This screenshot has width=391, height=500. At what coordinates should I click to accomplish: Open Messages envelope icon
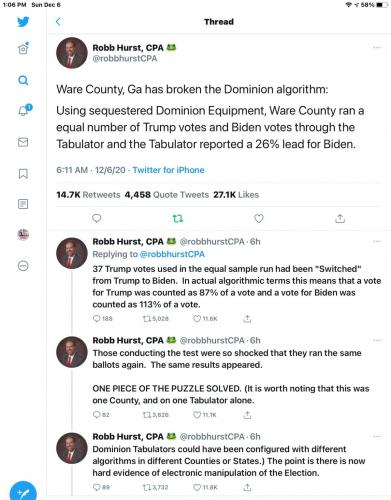click(23, 142)
